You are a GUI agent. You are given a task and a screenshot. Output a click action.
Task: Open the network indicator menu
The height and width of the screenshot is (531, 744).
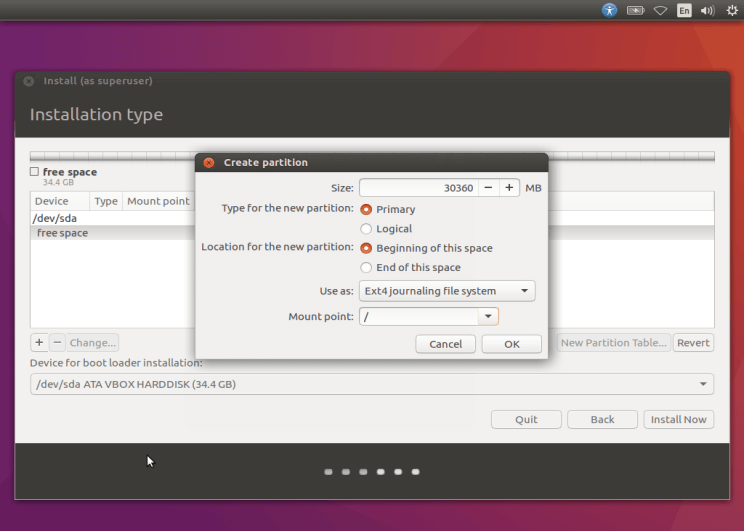pos(660,10)
